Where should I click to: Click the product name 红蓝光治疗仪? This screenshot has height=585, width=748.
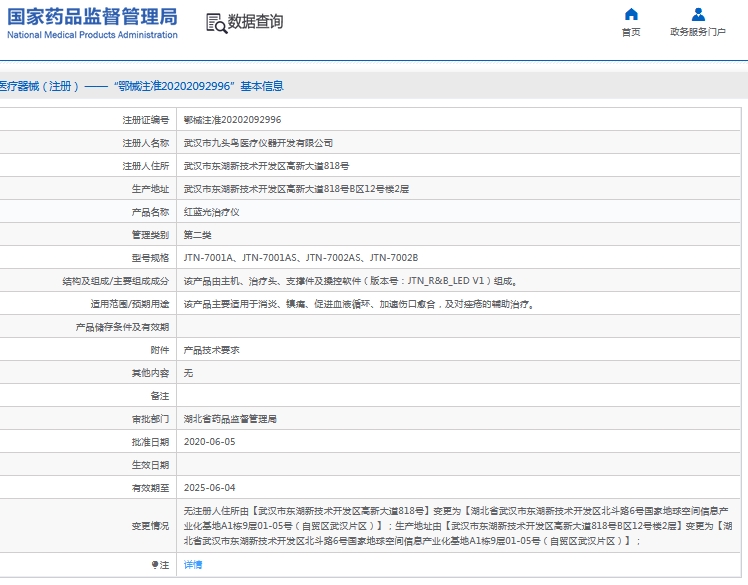pyautogui.click(x=211, y=212)
